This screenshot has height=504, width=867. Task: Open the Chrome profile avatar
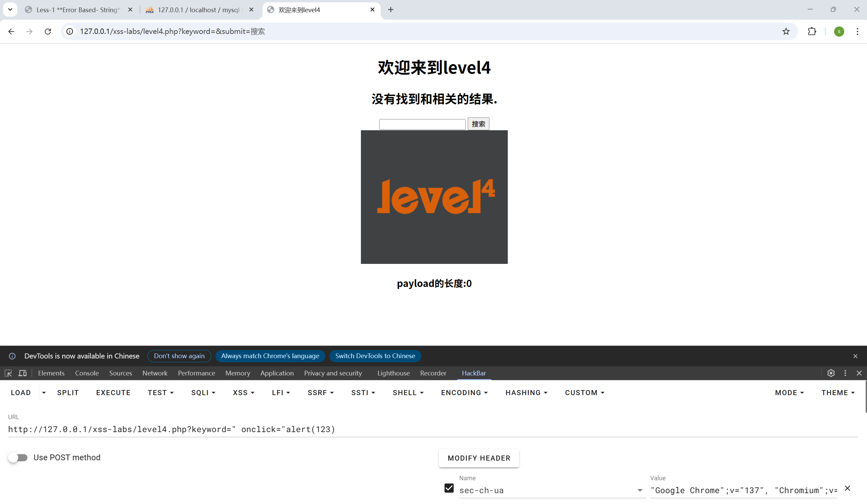[x=839, y=31]
